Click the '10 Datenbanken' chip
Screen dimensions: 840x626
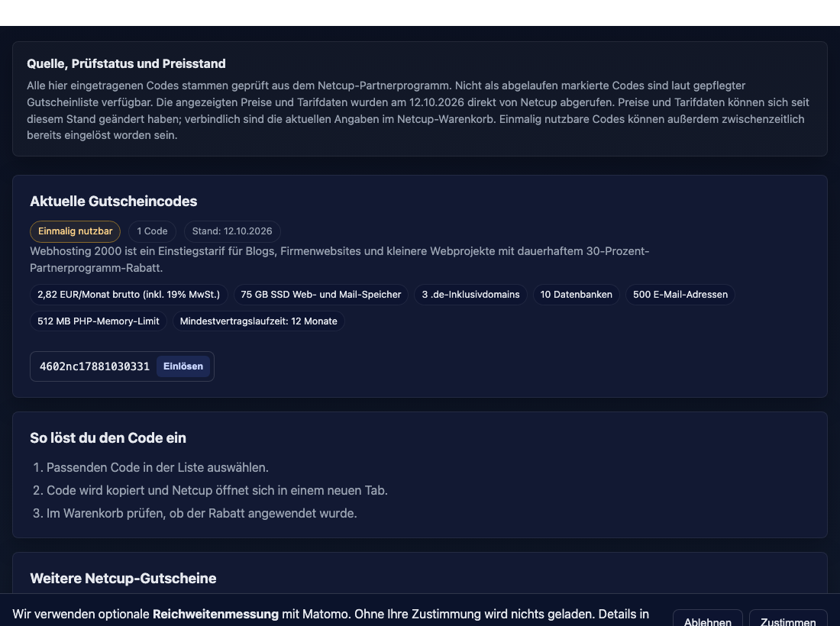576,295
